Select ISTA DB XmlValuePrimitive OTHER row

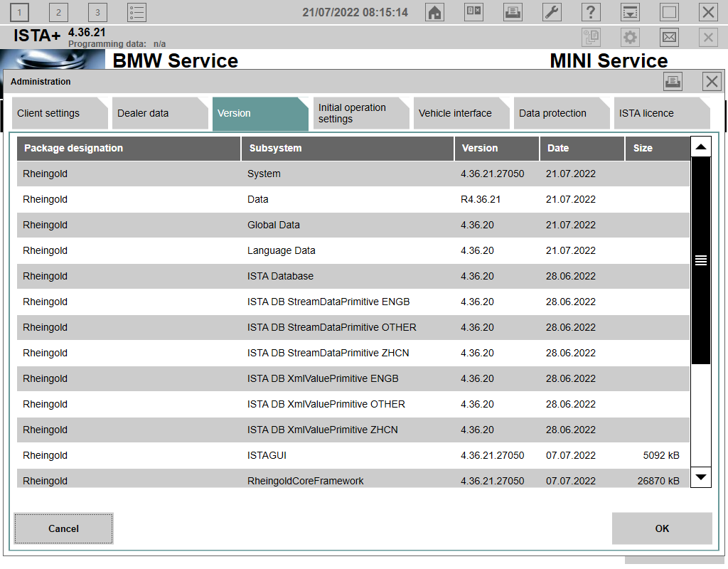coord(353,404)
